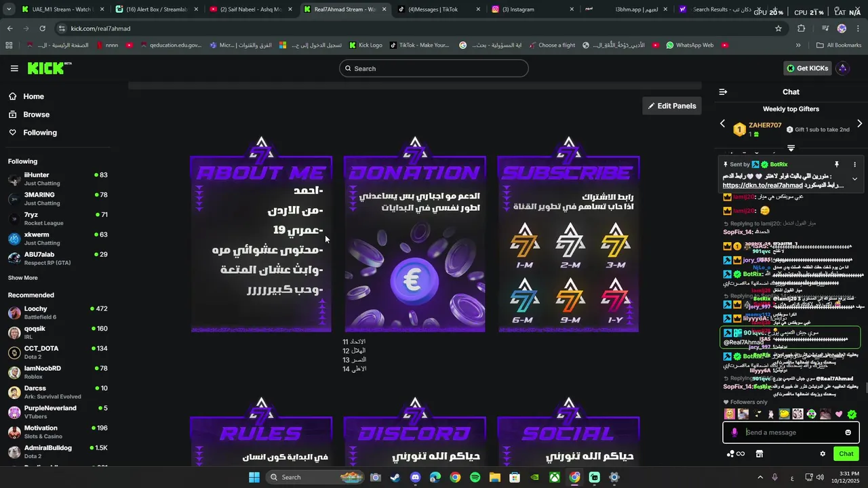Screen dimensions: 868x488
Task: Show hidden bookmarks overflow chevron
Action: [x=798, y=45]
